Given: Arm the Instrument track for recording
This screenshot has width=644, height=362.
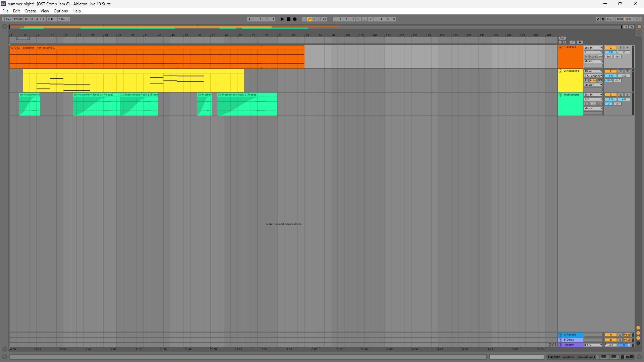Looking at the screenshot, I should (627, 95).
